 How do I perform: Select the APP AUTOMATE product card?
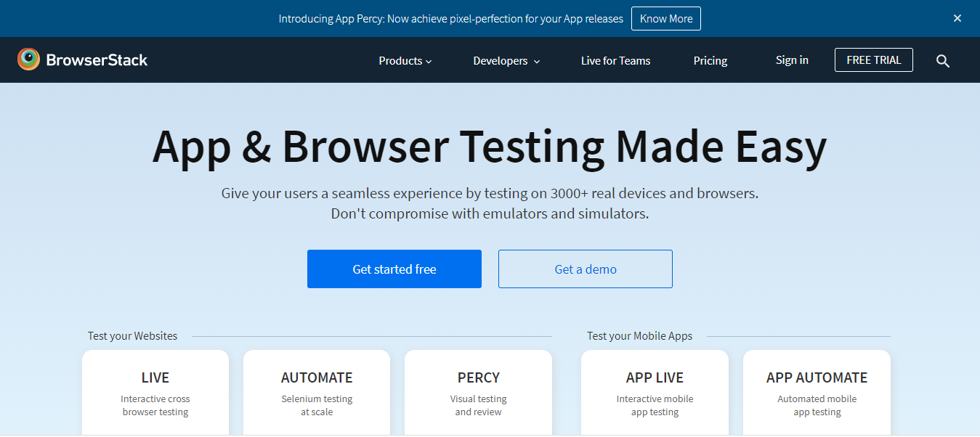817,393
